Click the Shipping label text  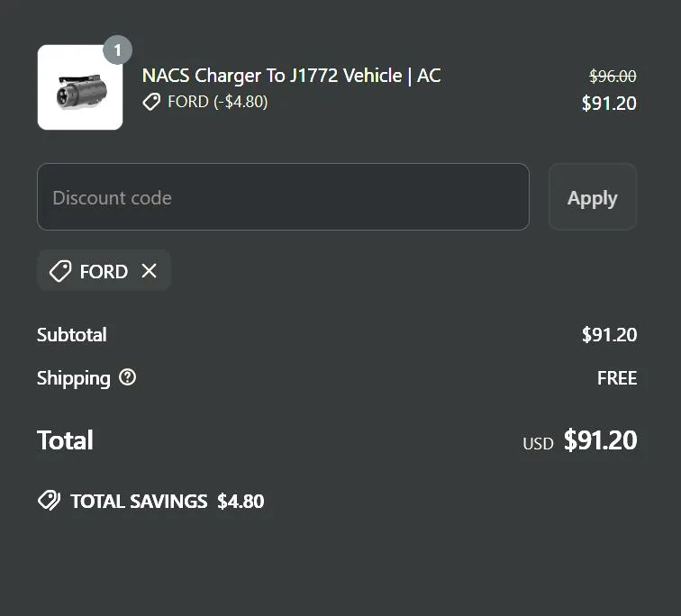[x=73, y=378]
